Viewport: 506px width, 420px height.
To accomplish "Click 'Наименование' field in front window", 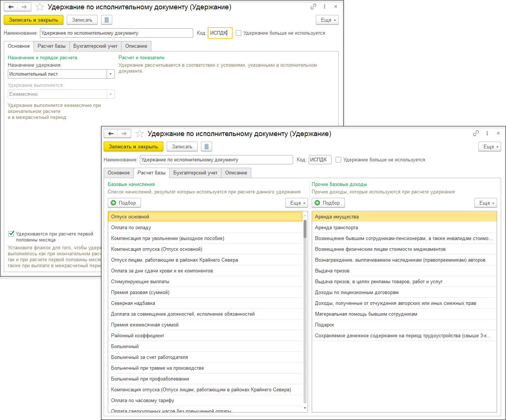I will pos(216,160).
